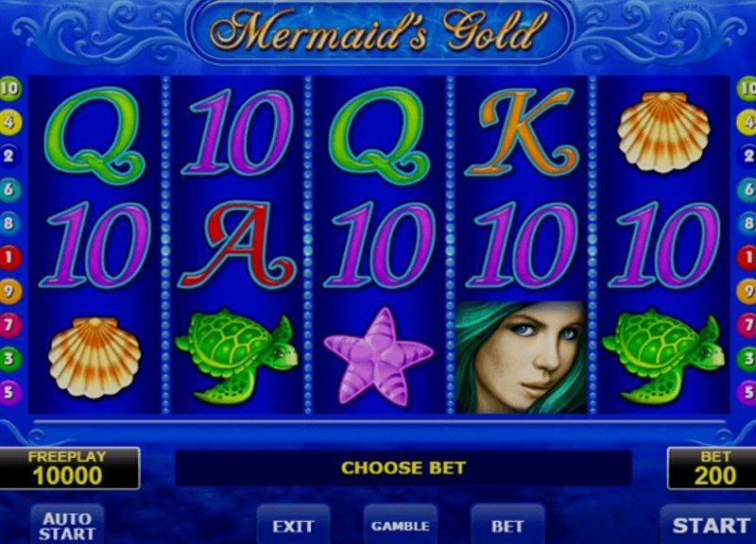Click the purple starfish symbol
Screen dimensions: 756x544
tap(379, 356)
